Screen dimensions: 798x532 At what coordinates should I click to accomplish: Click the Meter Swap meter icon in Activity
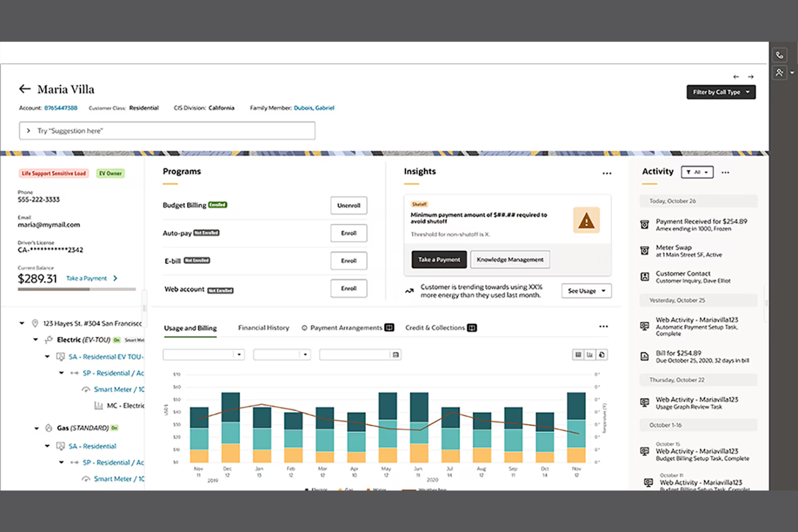(644, 250)
